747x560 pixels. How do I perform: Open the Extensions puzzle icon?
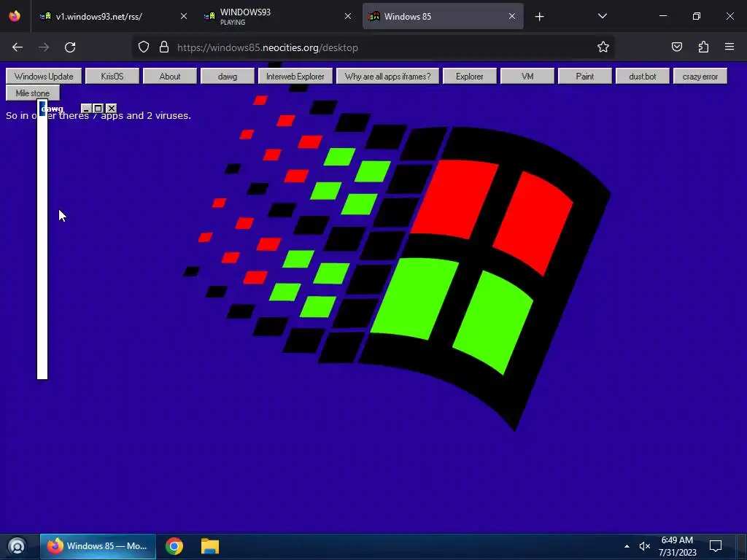pos(703,47)
